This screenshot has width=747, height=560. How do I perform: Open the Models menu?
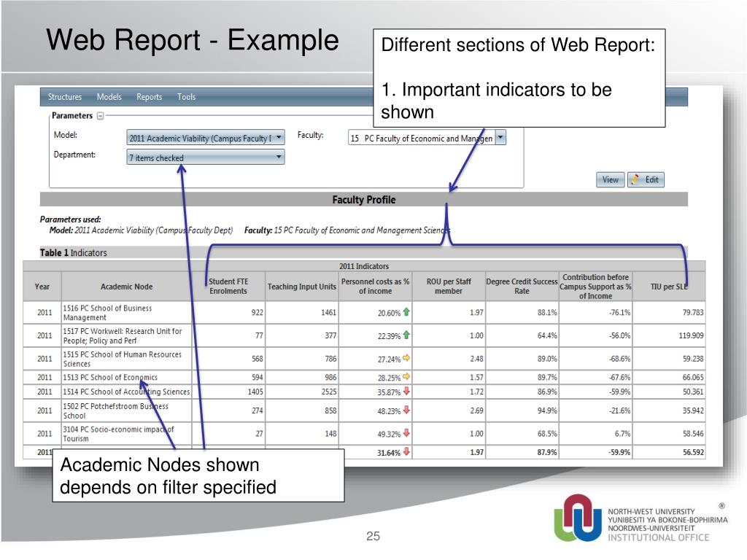tap(109, 97)
